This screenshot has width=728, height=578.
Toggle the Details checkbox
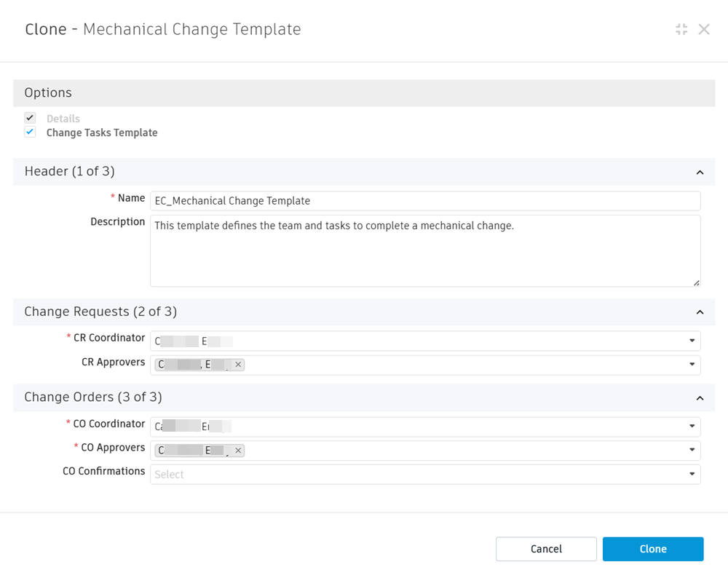(x=30, y=118)
